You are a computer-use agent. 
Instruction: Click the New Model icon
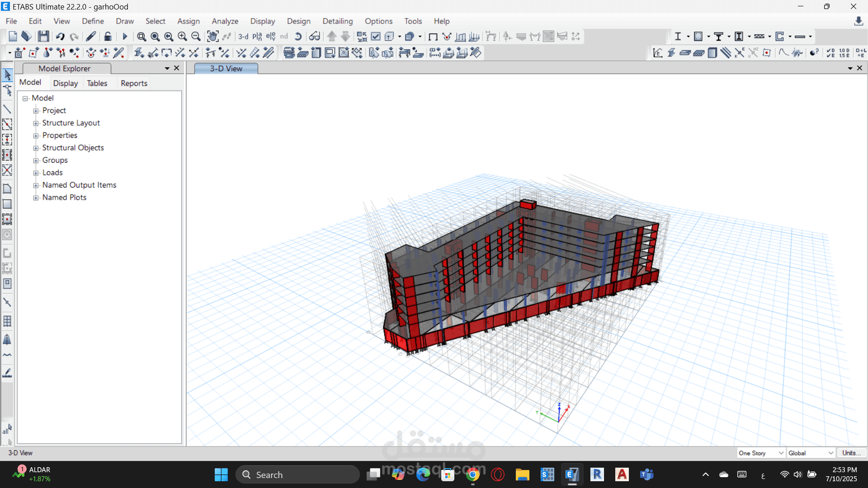click(x=13, y=36)
